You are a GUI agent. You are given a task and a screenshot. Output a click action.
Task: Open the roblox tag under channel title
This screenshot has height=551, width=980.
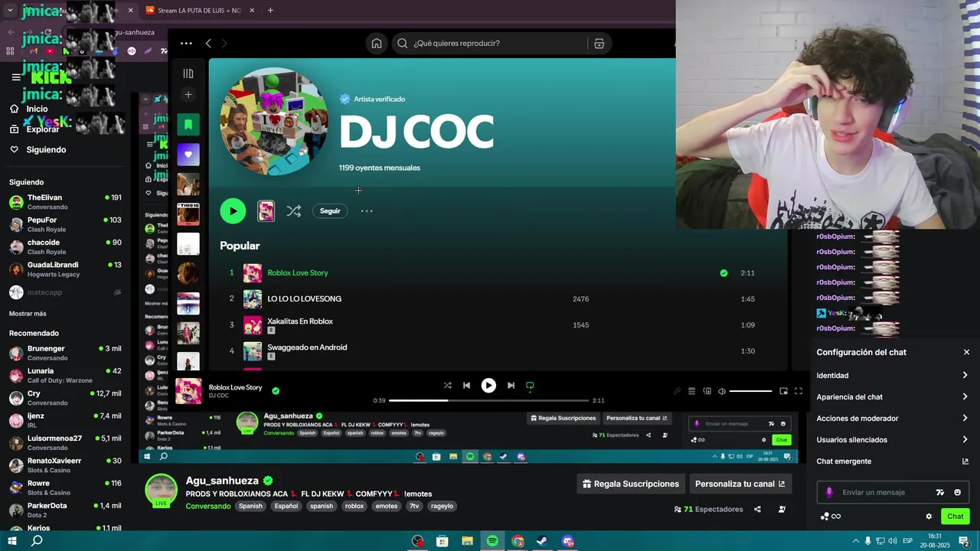click(x=354, y=507)
